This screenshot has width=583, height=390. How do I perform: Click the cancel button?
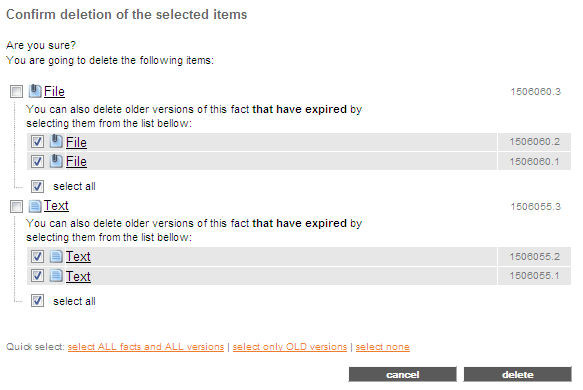click(x=402, y=374)
